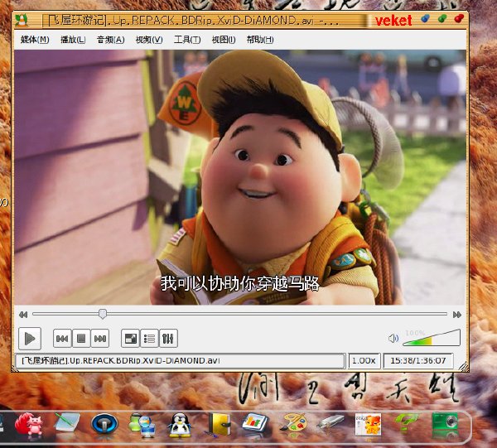Open extended settings equalizer button
The width and height of the screenshot is (497, 448).
[168, 339]
